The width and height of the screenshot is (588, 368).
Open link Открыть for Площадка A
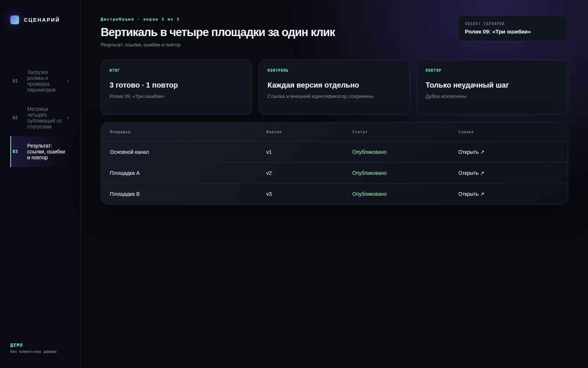(x=471, y=173)
